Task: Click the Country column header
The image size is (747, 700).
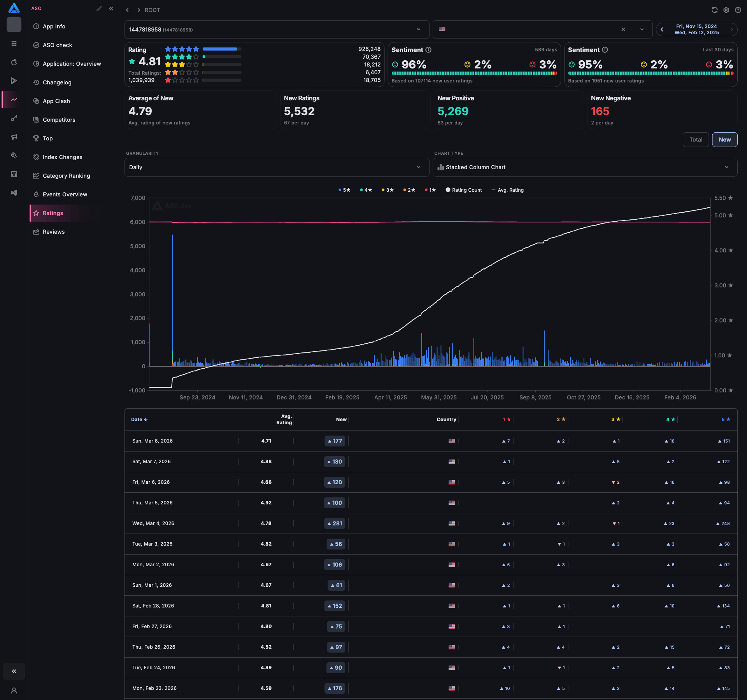Action: [x=446, y=420]
